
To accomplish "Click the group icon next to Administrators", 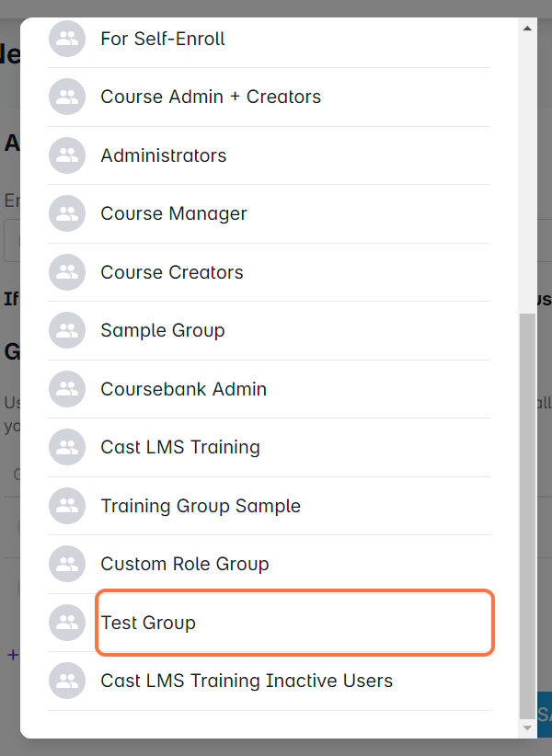I will tap(66, 155).
